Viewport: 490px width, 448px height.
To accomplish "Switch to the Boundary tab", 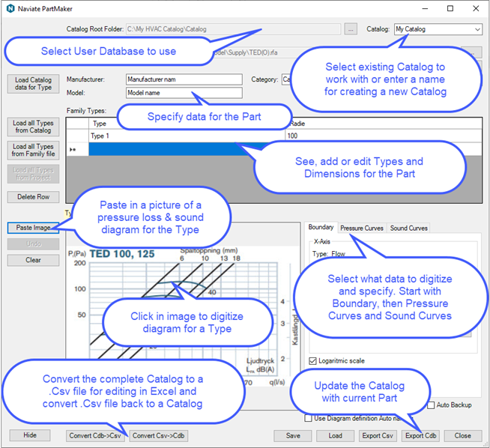I will coord(321,228).
